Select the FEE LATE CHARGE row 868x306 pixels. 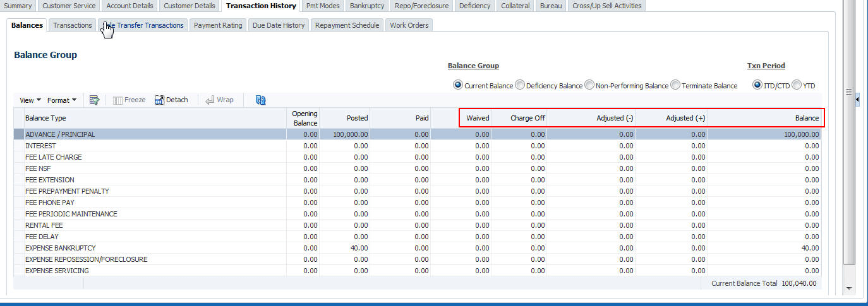418,157
